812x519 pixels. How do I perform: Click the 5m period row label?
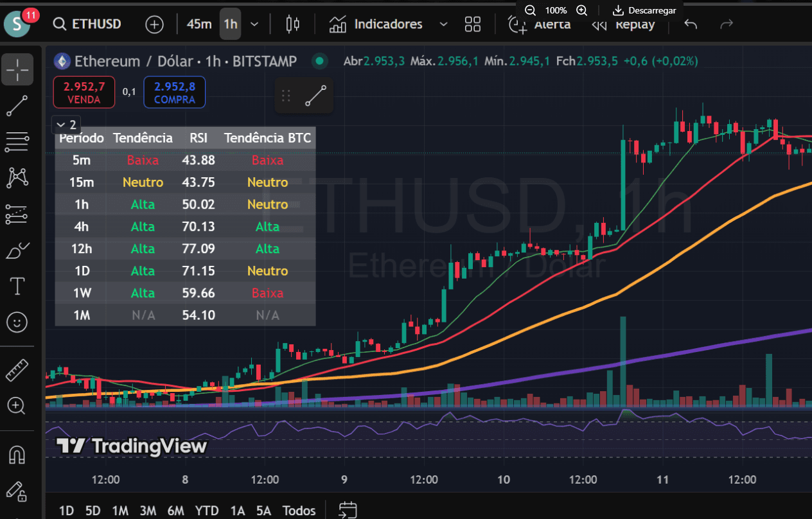[82, 160]
